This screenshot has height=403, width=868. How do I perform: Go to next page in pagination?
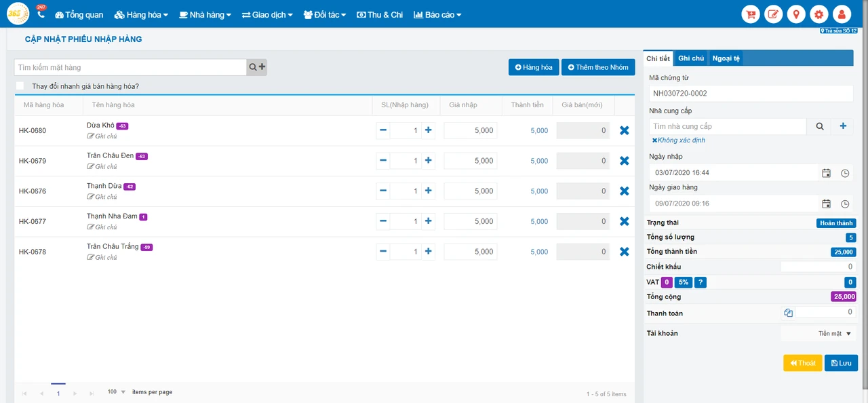point(75,393)
